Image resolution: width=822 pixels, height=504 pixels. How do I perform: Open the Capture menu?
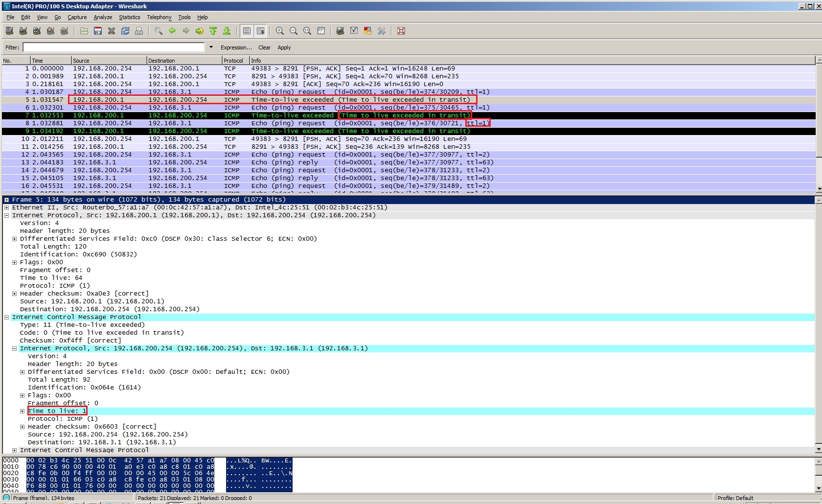tap(77, 17)
